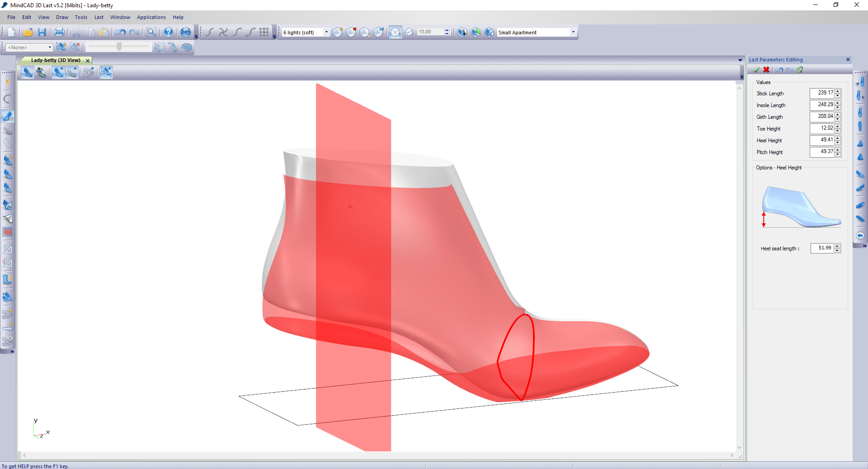The image size is (868, 469).
Task: Open the <None> selection dropdown
Action: pos(50,47)
